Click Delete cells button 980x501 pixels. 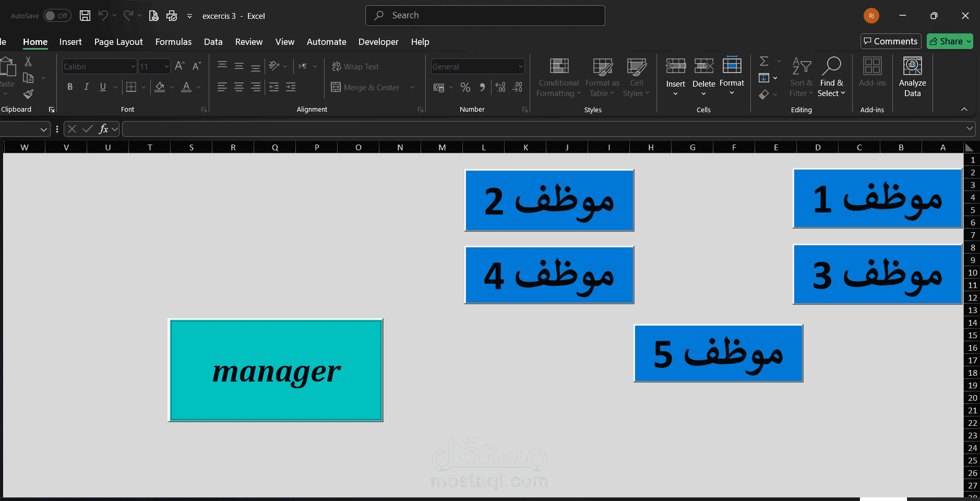704,77
